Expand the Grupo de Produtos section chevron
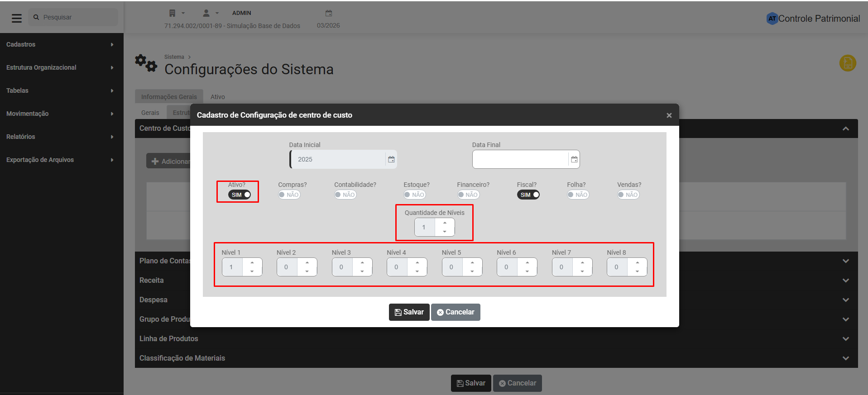The width and height of the screenshot is (868, 395). [x=845, y=319]
